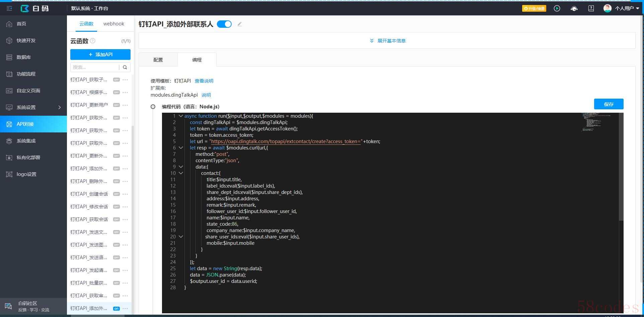Switch to the 配置 tab
Image resolution: width=644 pixels, height=317 pixels.
[x=158, y=60]
